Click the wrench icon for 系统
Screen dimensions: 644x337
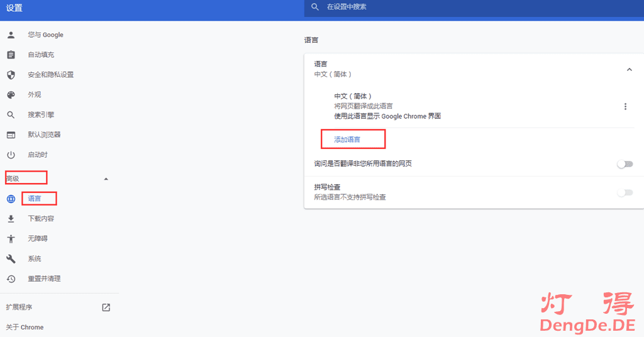(x=11, y=258)
